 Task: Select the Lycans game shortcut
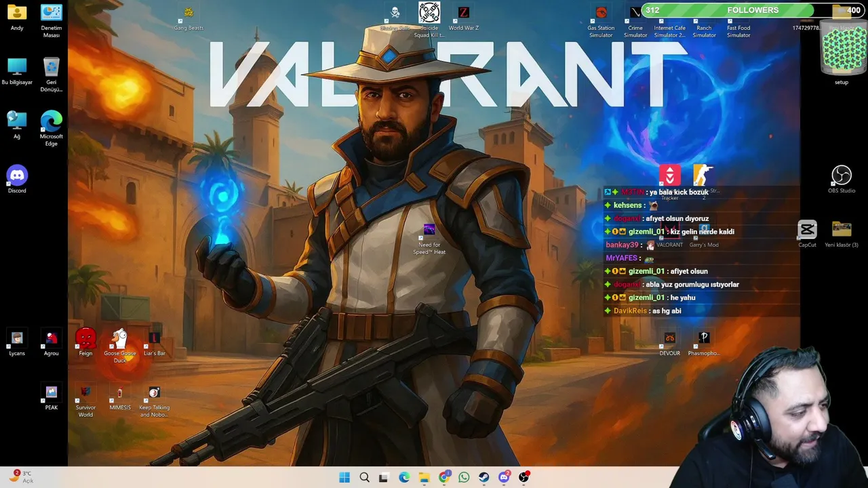[x=17, y=338]
